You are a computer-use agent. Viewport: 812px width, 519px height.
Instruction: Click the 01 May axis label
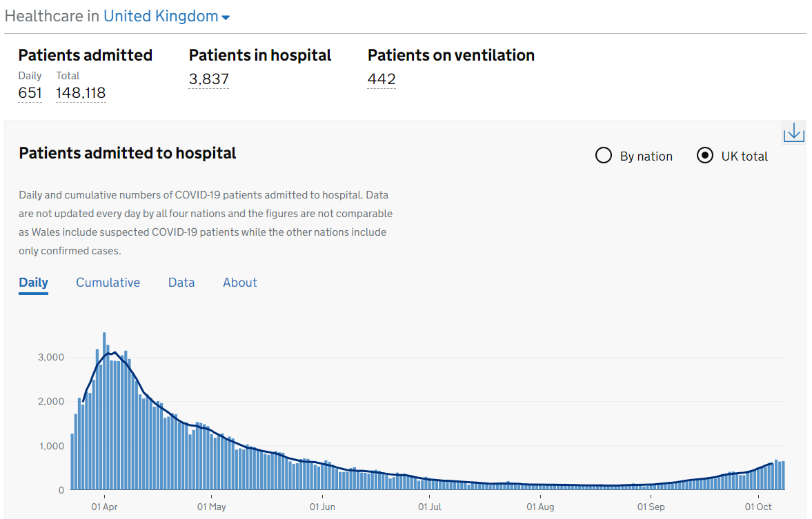point(211,507)
